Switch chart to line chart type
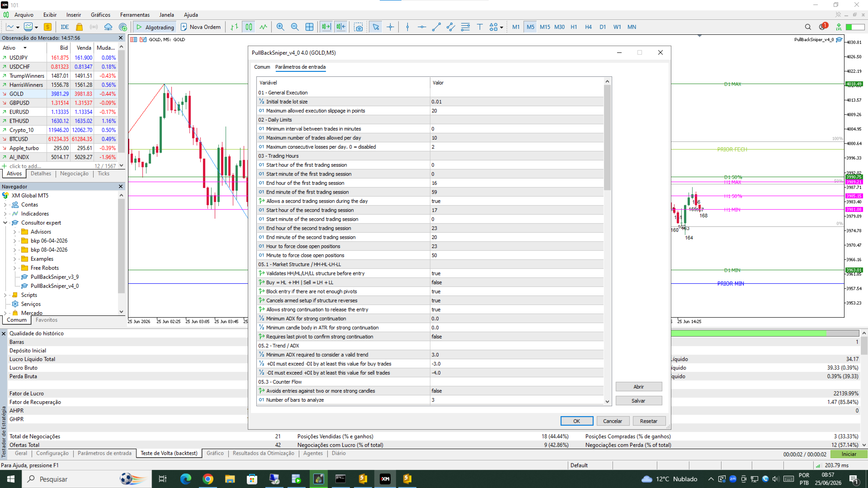 pyautogui.click(x=263, y=27)
